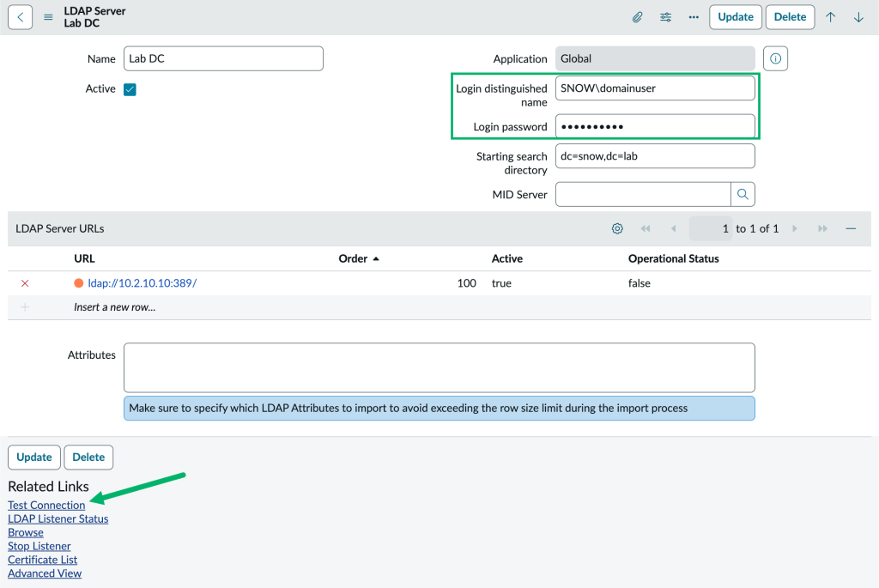
Task: Click Update button in the header
Action: 736,17
